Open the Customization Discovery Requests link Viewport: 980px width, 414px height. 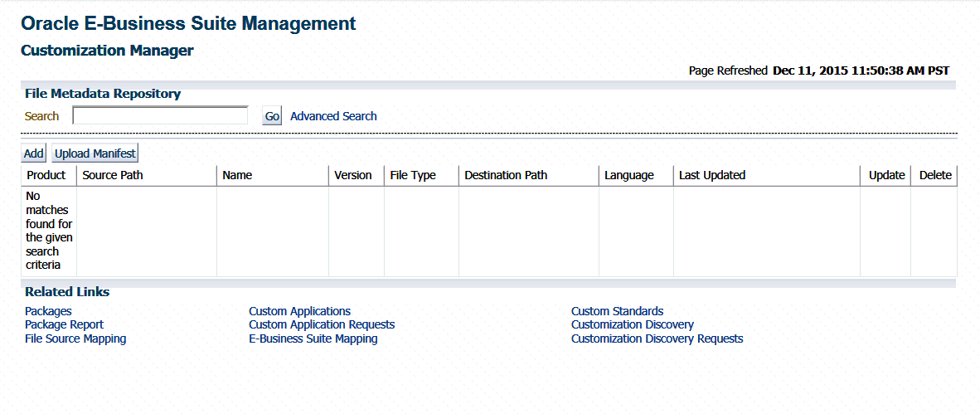tap(657, 339)
